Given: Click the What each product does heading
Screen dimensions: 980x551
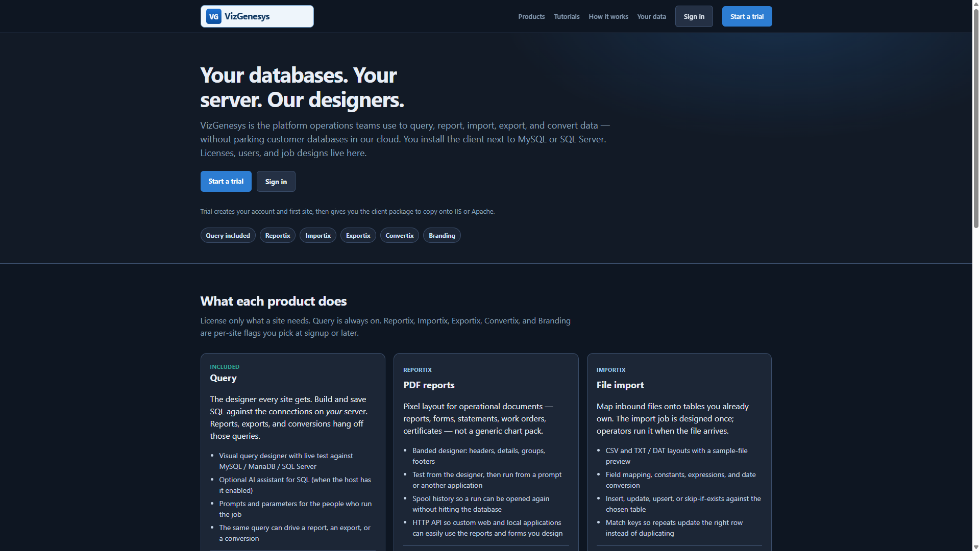Looking at the screenshot, I should [x=273, y=301].
